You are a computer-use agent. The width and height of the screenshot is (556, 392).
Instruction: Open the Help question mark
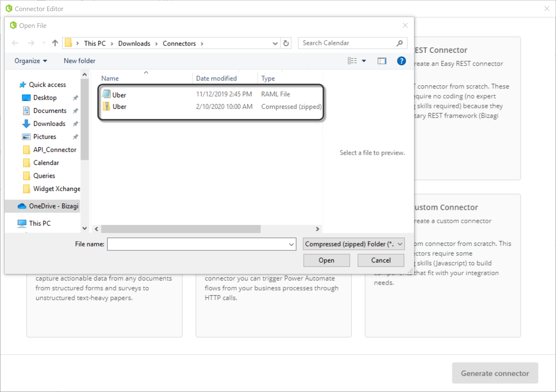point(401,61)
